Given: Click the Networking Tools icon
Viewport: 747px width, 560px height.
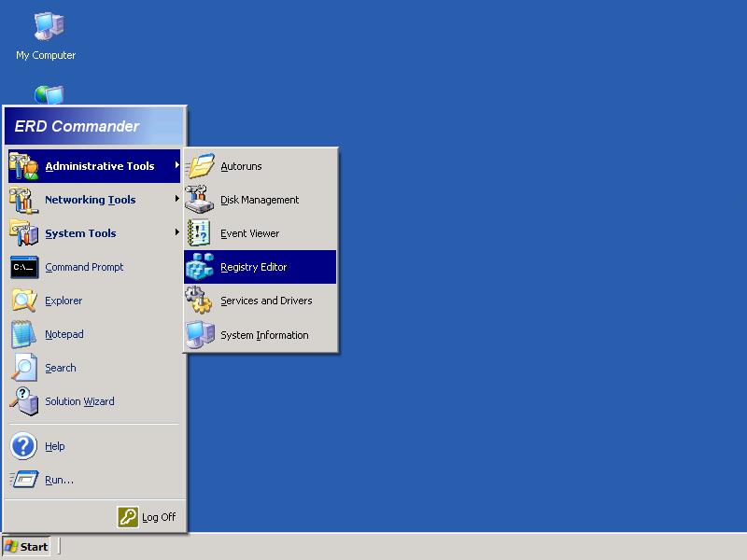Looking at the screenshot, I should coord(24,200).
